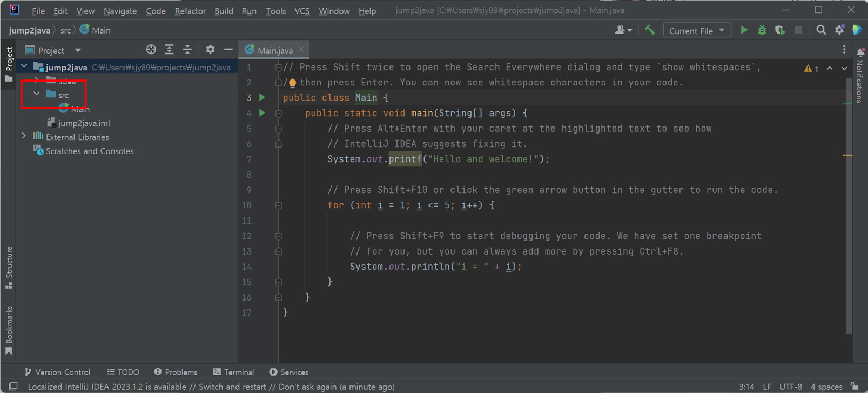Select jump2java.iml file
This screenshot has height=393, width=868.
[78, 123]
